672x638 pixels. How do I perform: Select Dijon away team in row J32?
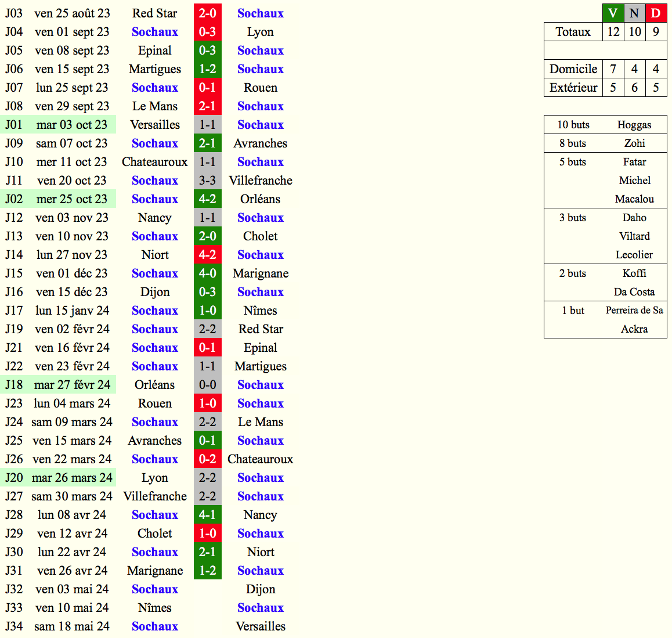[x=261, y=589]
